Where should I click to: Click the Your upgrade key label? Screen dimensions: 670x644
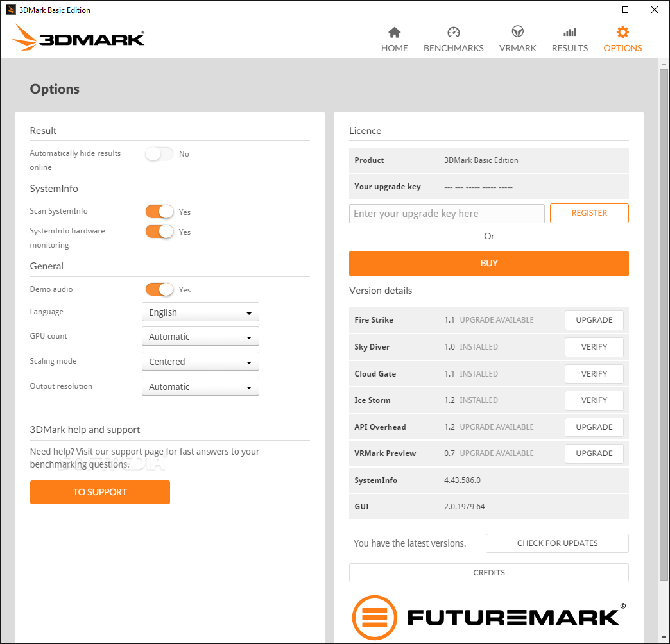[x=388, y=187]
